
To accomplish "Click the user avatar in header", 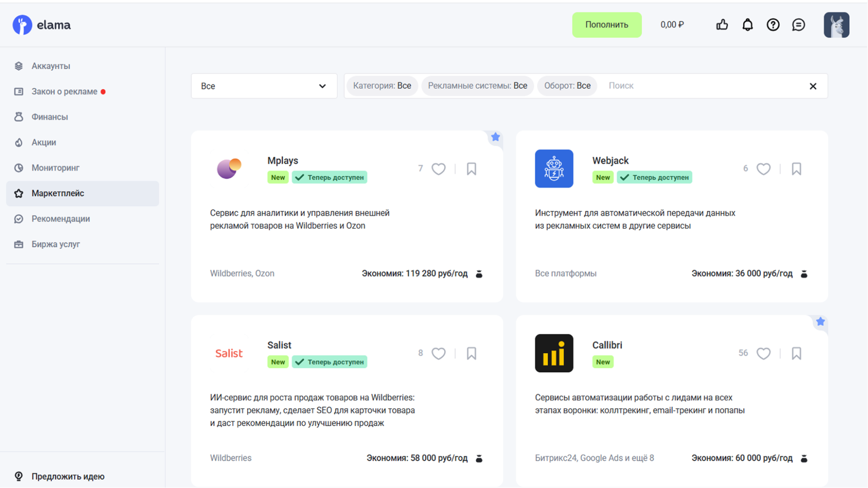I will [836, 25].
